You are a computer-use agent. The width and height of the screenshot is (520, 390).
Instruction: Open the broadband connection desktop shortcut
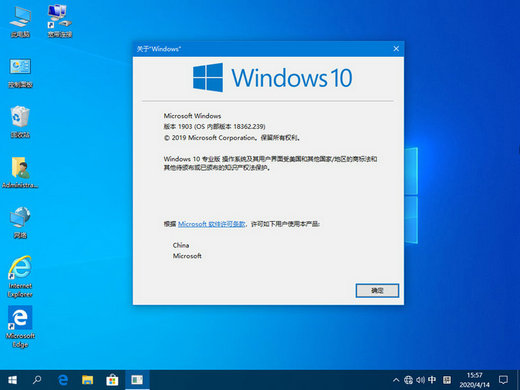pyautogui.click(x=60, y=22)
